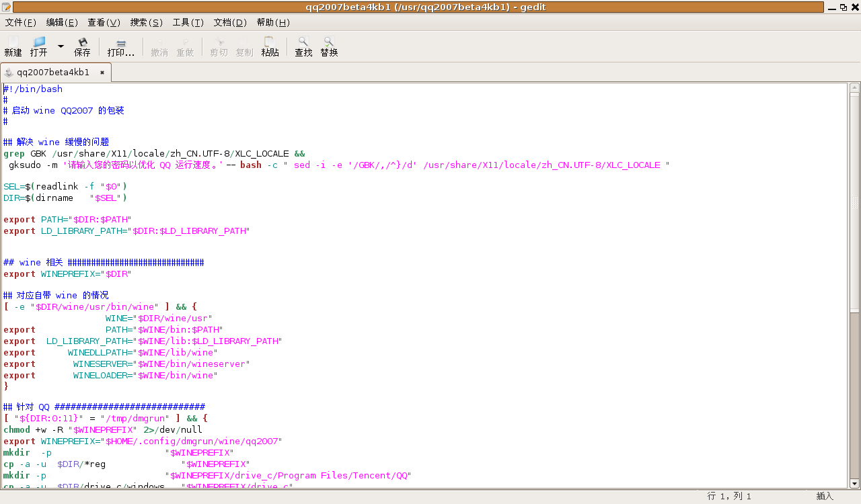Click the 'cp -a -u $DIR/*reg' line

pos(126,464)
